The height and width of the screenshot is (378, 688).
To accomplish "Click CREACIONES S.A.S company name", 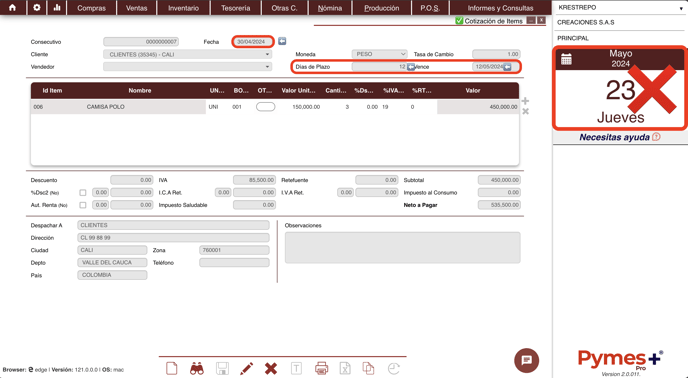I will [x=586, y=22].
